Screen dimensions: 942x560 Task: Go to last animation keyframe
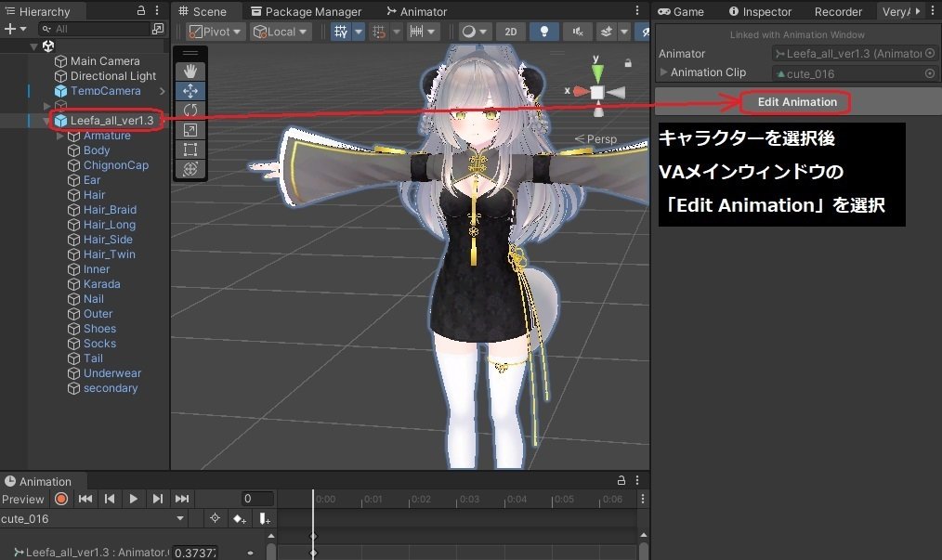[182, 499]
